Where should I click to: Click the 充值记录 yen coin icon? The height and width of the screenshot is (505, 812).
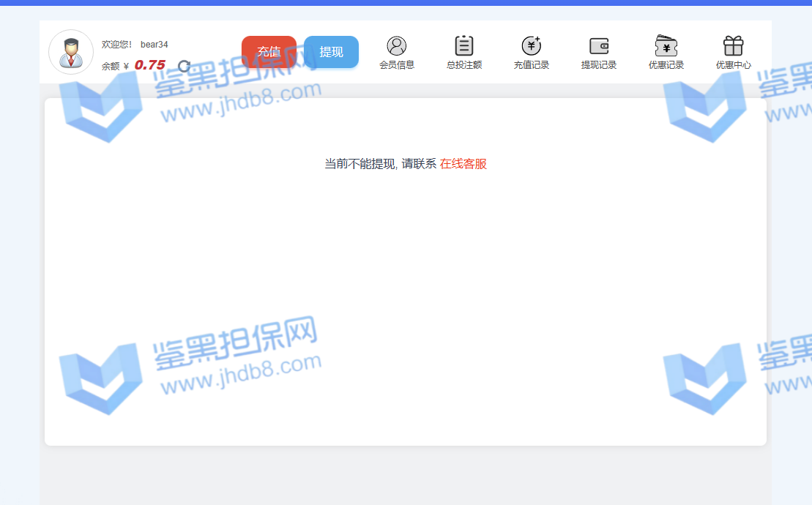pos(532,46)
